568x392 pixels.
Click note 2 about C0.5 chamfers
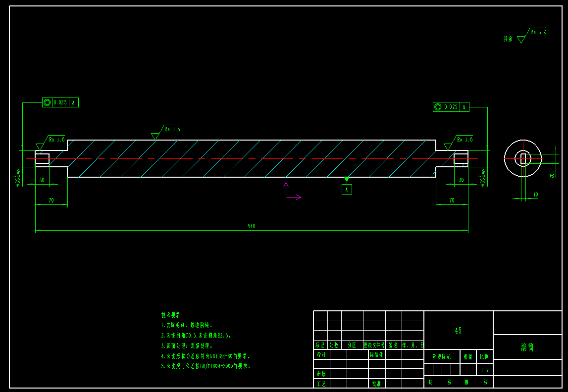(x=196, y=335)
